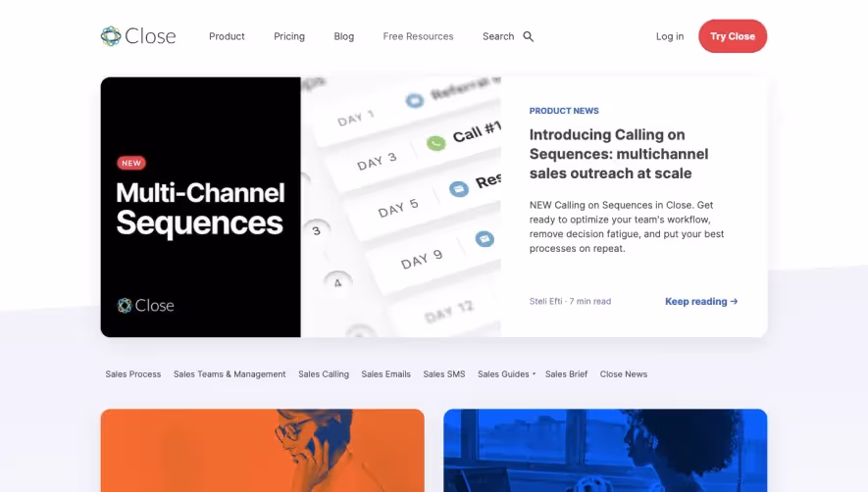Select the Sales Process category
Screen dimensions: 868x492
pos(132,374)
